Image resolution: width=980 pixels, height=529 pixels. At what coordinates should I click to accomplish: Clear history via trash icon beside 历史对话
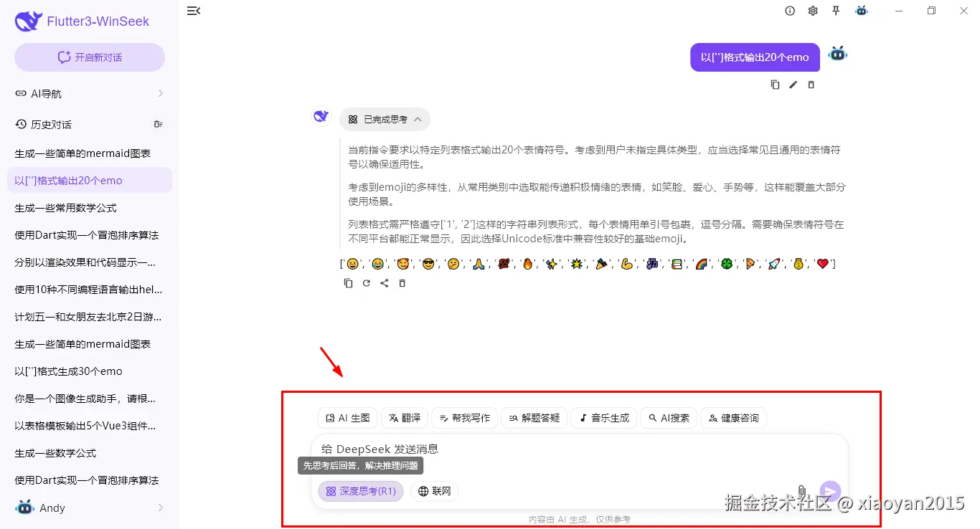coord(158,123)
